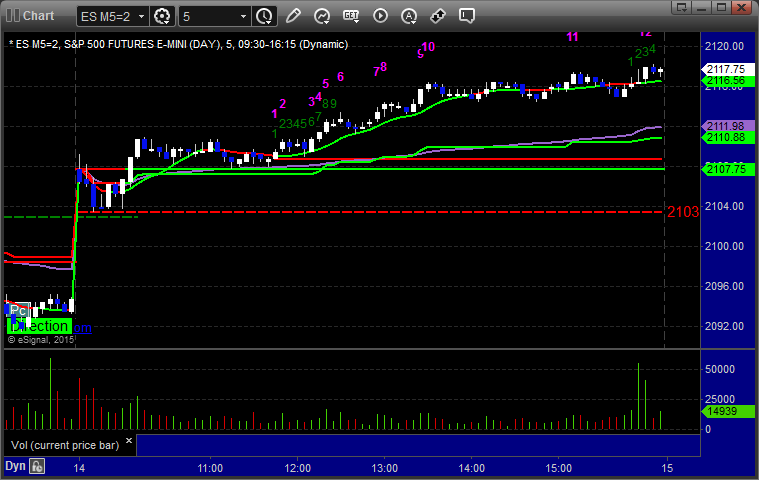The height and width of the screenshot is (480, 759).
Task: Click the magenta count number 11
Action: pos(572,37)
